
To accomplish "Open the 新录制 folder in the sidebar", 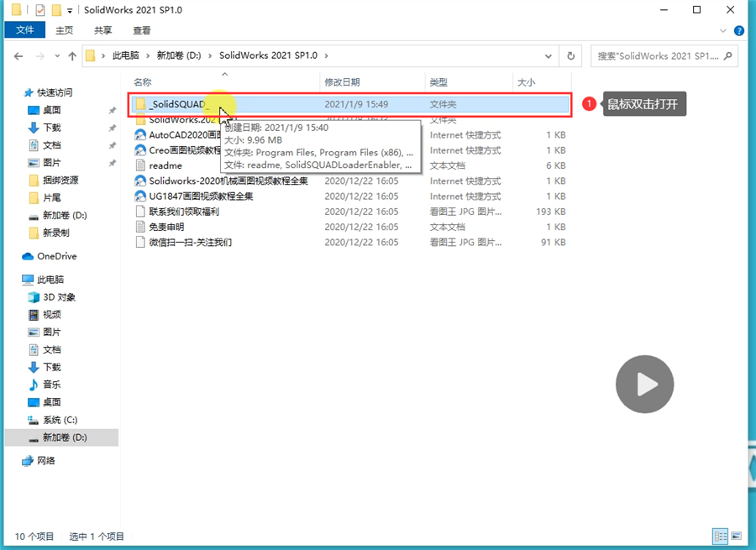I will [x=56, y=233].
